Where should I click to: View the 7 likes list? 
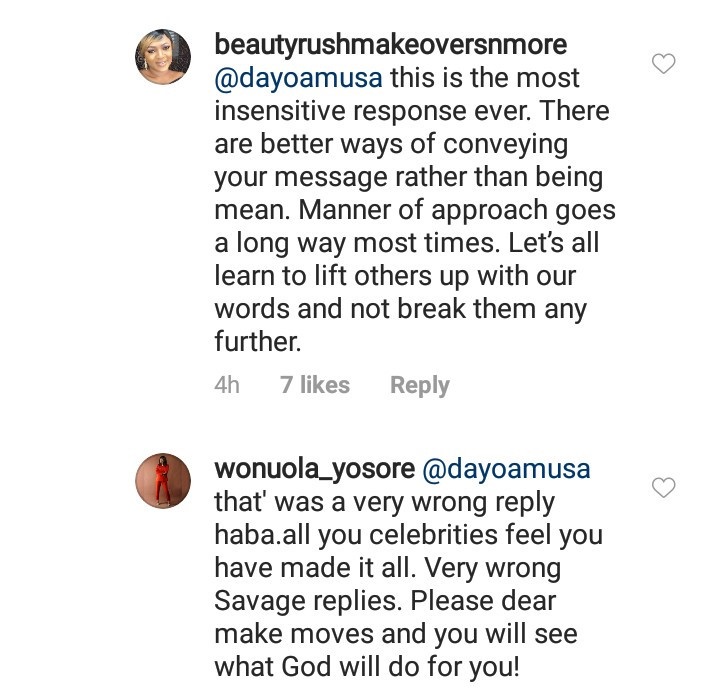[x=315, y=385]
